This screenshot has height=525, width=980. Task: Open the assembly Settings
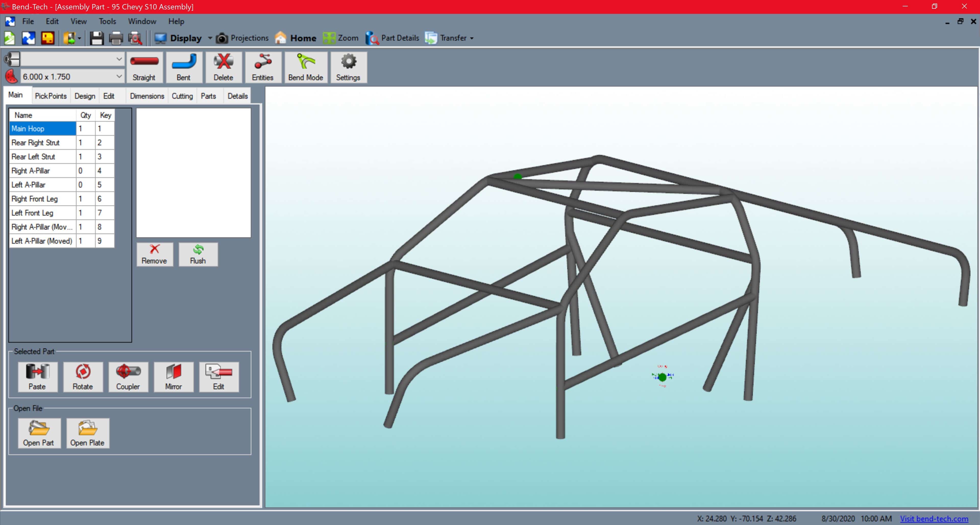348,67
